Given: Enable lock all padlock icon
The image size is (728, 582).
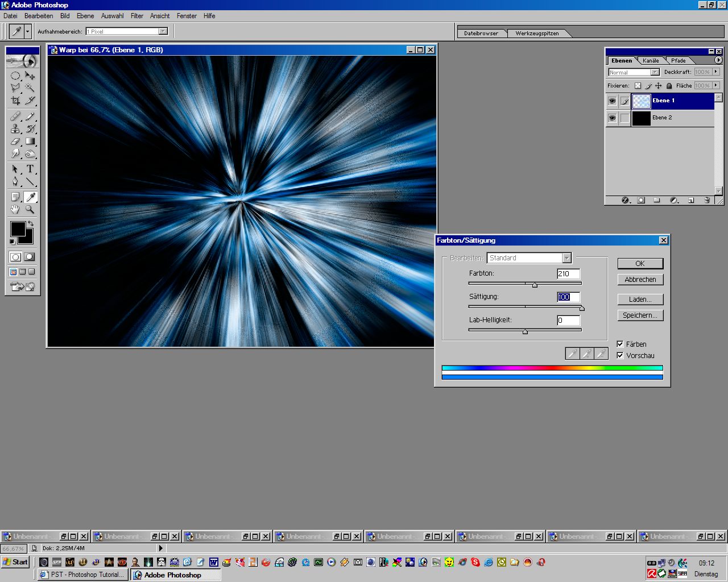Looking at the screenshot, I should (x=669, y=86).
